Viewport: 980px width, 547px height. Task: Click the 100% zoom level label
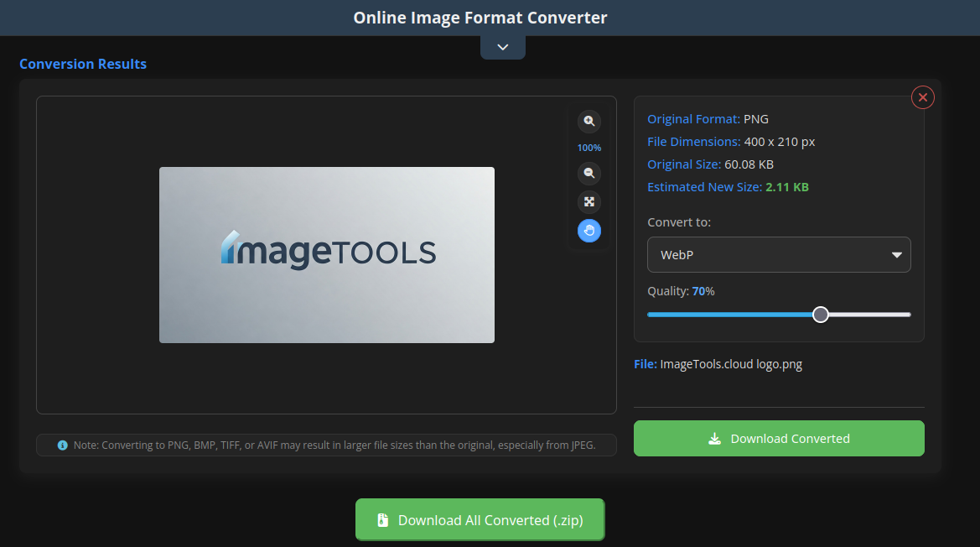589,148
